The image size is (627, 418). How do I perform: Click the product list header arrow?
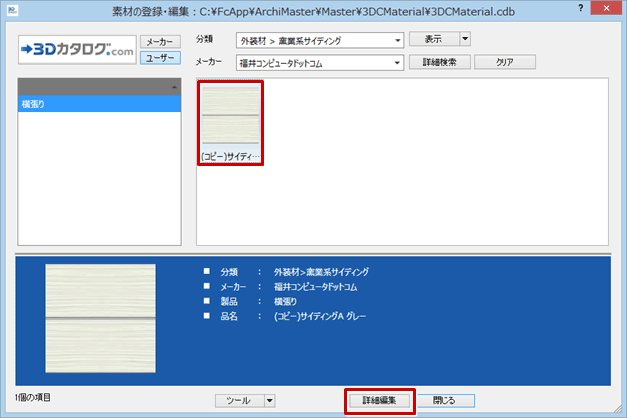(x=174, y=88)
